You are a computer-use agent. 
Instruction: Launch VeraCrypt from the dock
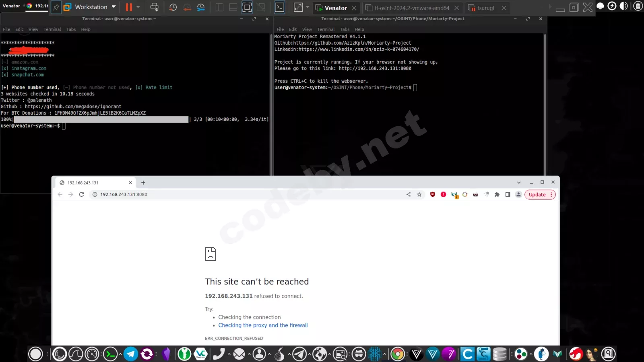tap(200, 354)
